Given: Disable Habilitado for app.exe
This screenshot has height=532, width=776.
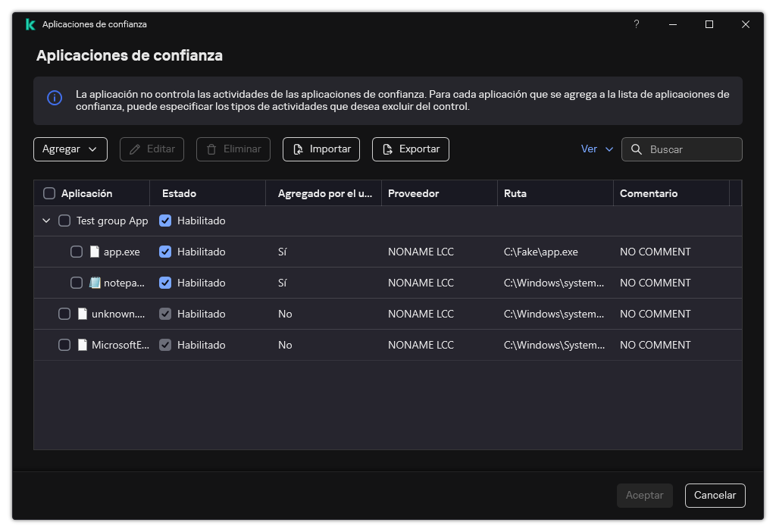Looking at the screenshot, I should (x=165, y=251).
